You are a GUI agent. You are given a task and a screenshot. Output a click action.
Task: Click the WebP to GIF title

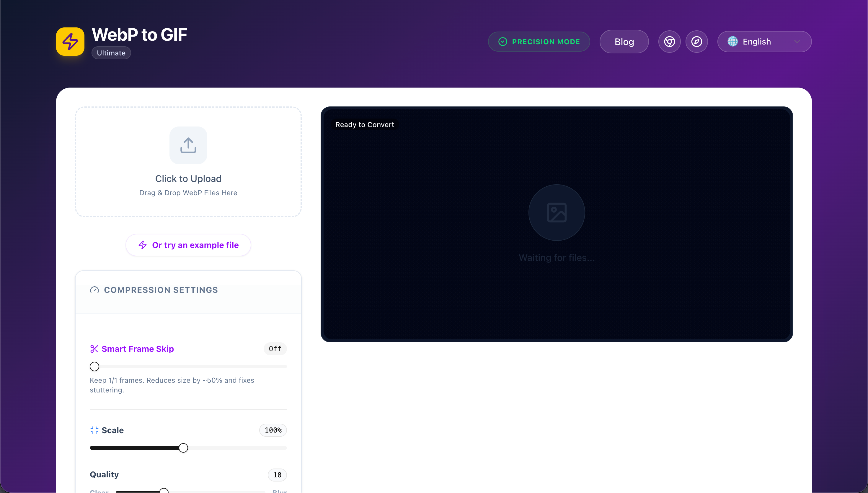tap(139, 34)
